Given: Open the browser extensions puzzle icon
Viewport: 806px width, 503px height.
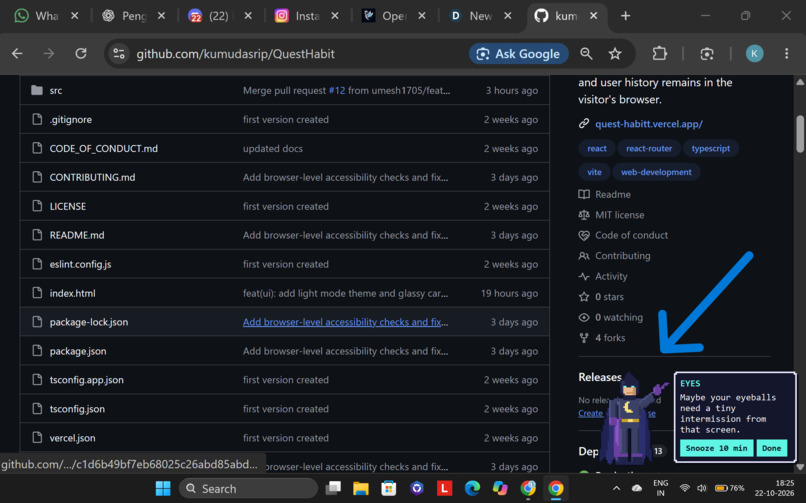Looking at the screenshot, I should [x=660, y=53].
